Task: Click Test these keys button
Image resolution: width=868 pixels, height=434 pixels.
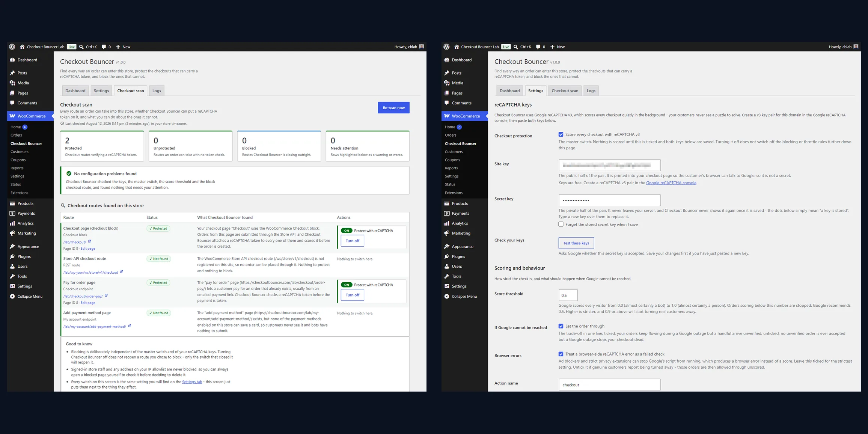Action: point(576,243)
